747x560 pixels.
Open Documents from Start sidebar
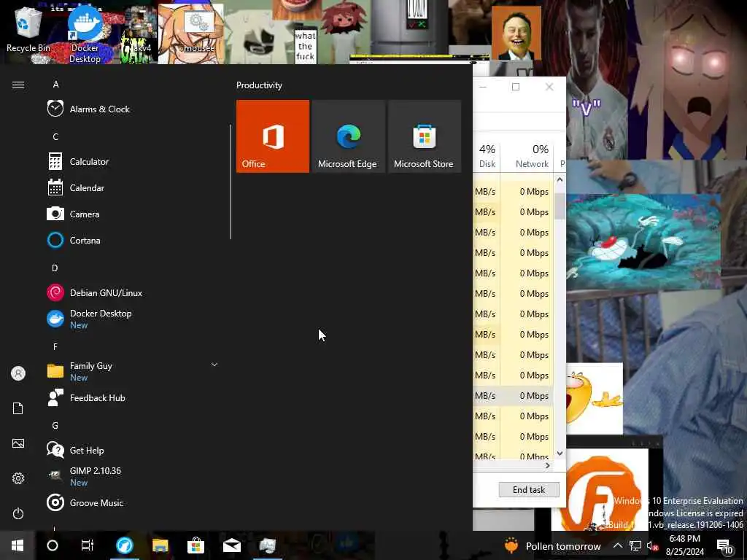tap(18, 408)
